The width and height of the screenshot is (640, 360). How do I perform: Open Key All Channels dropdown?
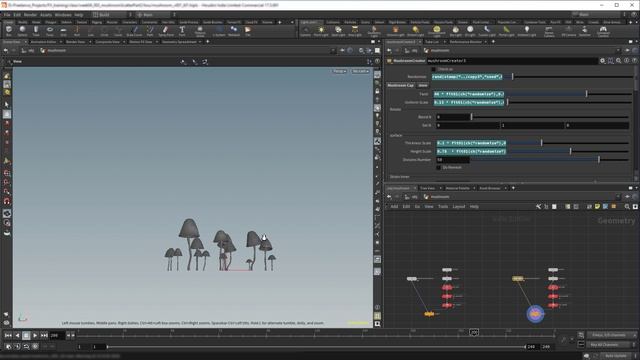(x=611, y=345)
